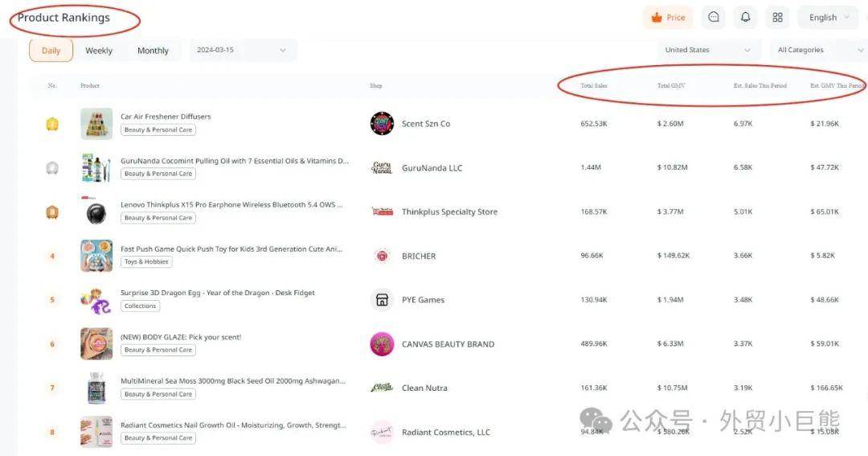Sort by Total GMV column header
Image resolution: width=868 pixels, height=456 pixels.
[671, 86]
